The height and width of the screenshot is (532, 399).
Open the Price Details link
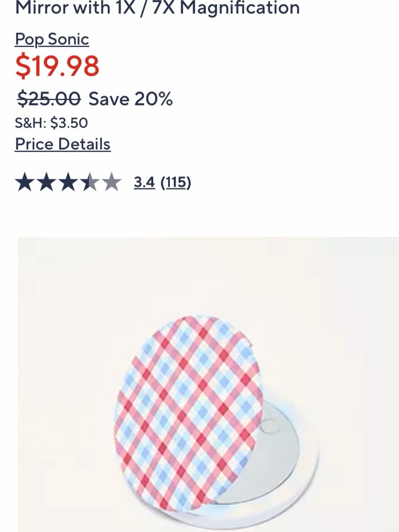pos(63,144)
